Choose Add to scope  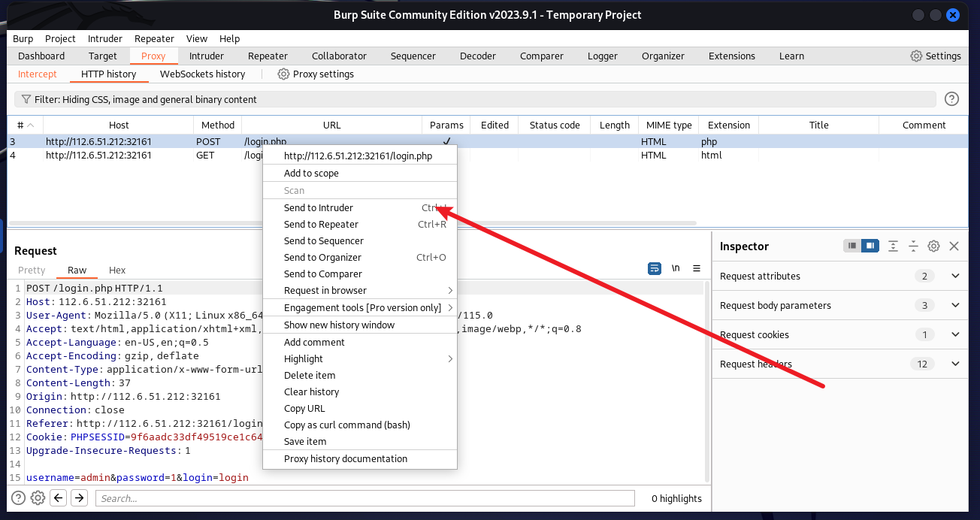360,173
